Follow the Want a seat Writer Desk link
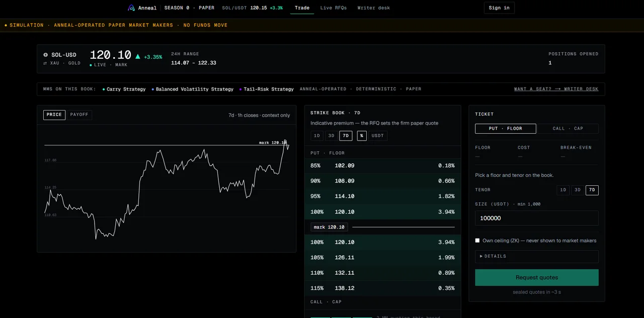644x318 pixels. click(556, 89)
